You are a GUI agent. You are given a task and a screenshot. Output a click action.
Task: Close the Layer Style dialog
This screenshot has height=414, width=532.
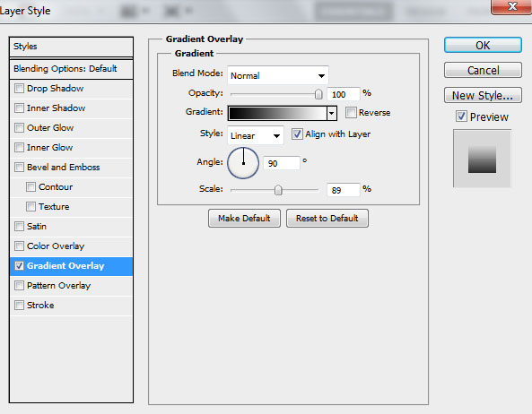coord(512,6)
